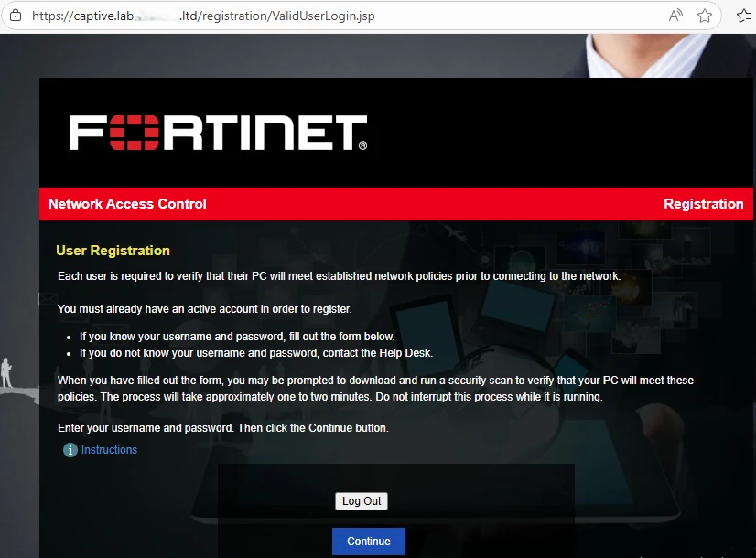Click the Log Out button

point(362,501)
